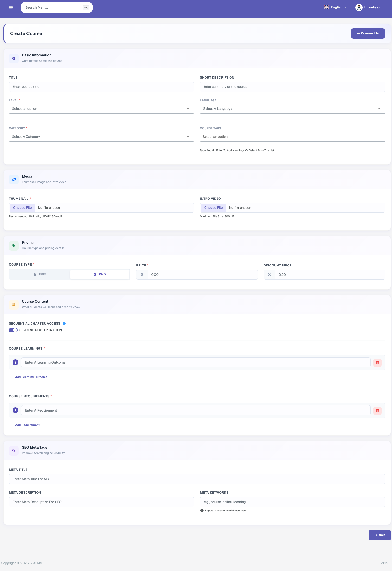Click the Meta Keywords textarea

[x=292, y=502]
